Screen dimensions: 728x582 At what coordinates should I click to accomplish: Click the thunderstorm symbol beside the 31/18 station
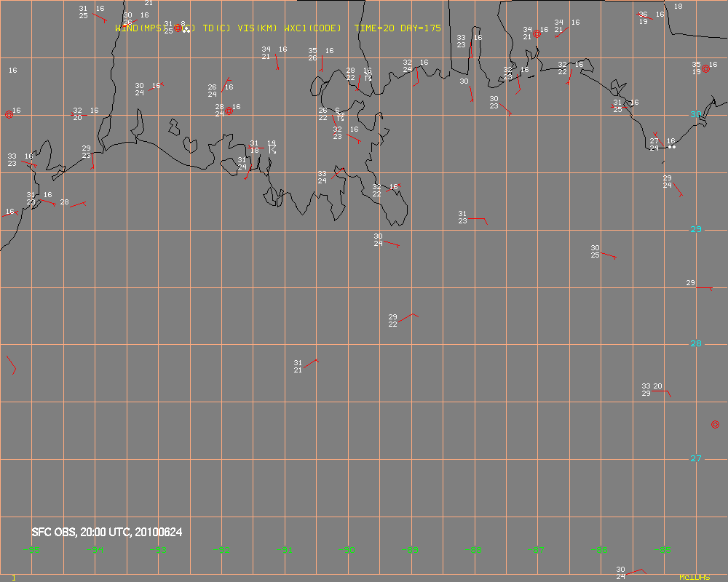(x=272, y=149)
